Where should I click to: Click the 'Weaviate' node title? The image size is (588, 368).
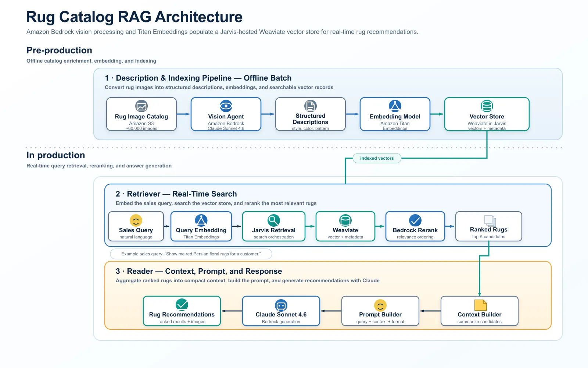pos(345,230)
